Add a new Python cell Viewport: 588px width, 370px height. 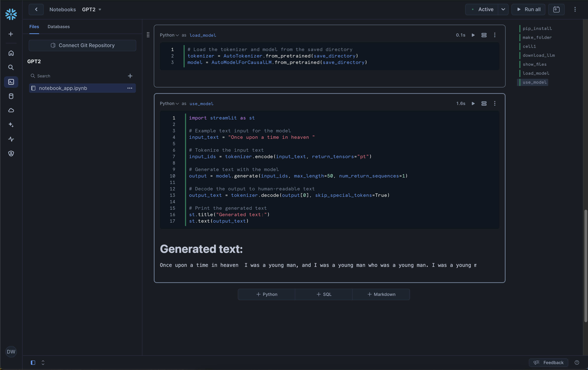267,294
